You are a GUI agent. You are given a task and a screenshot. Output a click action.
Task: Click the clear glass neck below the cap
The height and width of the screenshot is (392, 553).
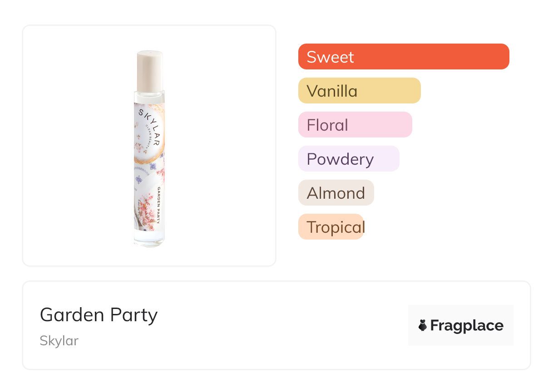pyautogui.click(x=149, y=96)
